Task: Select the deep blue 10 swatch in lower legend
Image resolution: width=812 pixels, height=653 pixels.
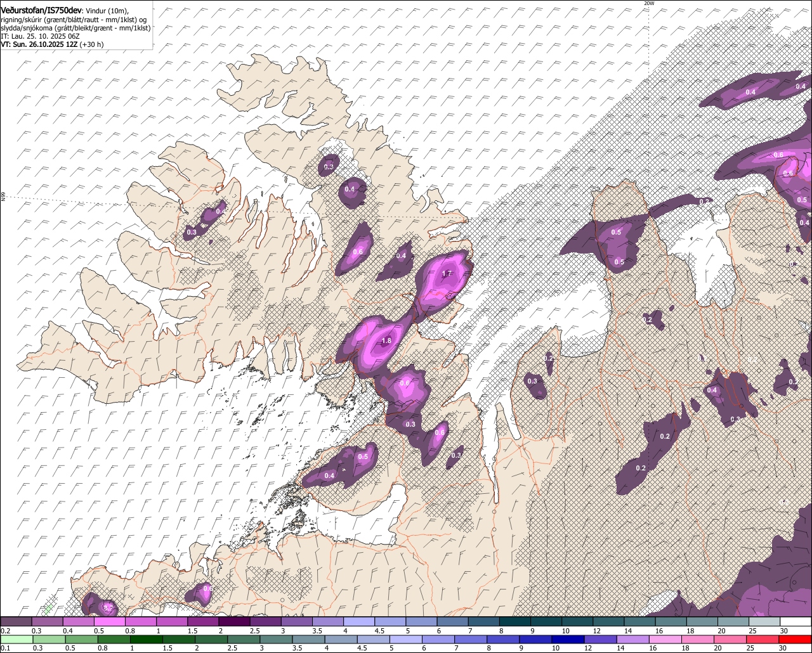Action: [568, 639]
